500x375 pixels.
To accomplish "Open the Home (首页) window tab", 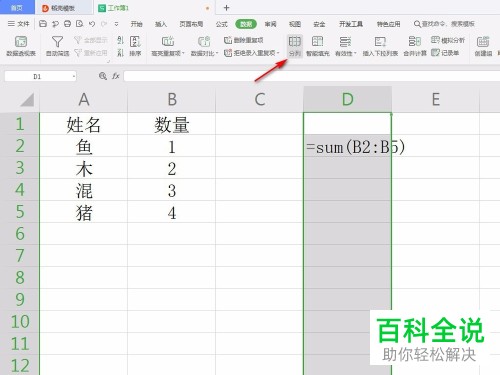I will (x=17, y=7).
